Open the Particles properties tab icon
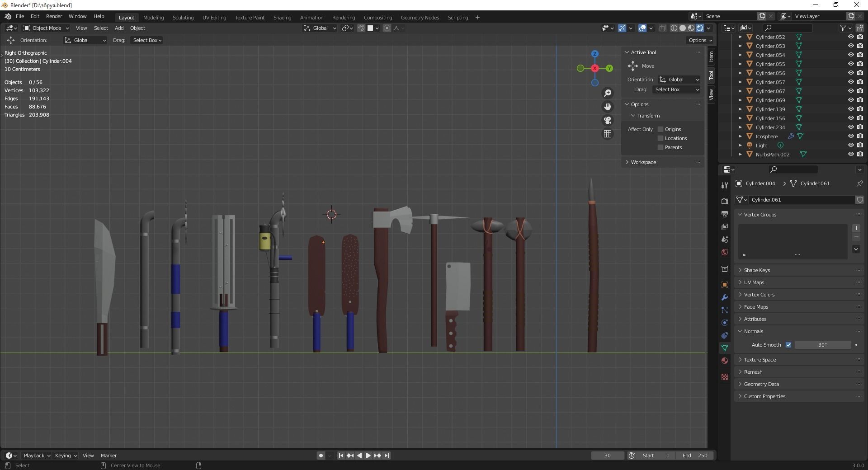The height and width of the screenshot is (470, 868). [725, 310]
